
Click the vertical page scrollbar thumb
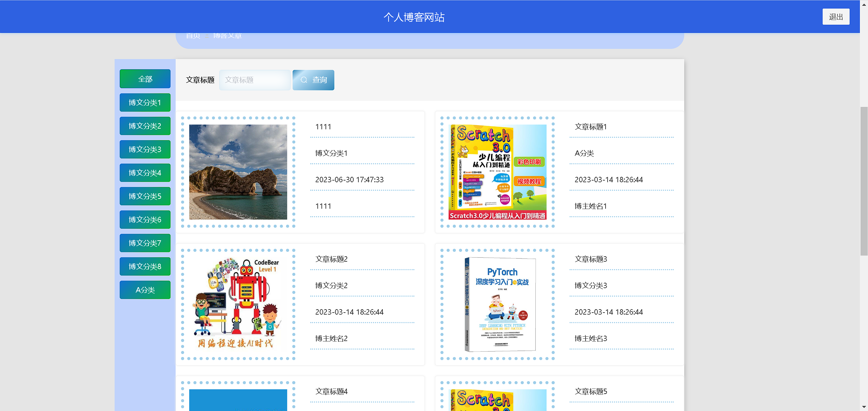click(x=864, y=181)
